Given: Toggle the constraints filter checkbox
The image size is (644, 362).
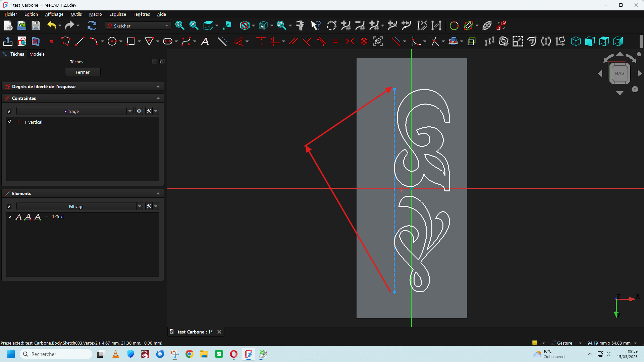Looking at the screenshot, I should [x=9, y=111].
